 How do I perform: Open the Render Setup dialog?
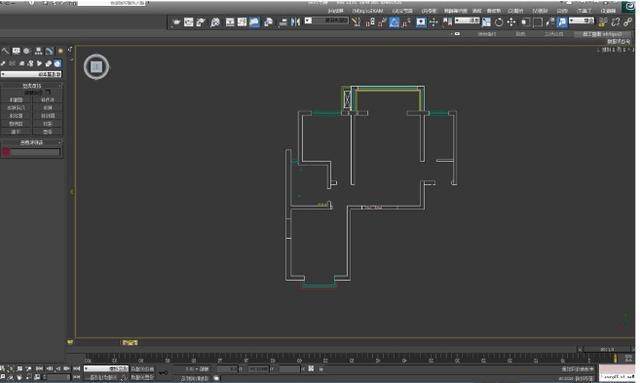(x=200, y=22)
